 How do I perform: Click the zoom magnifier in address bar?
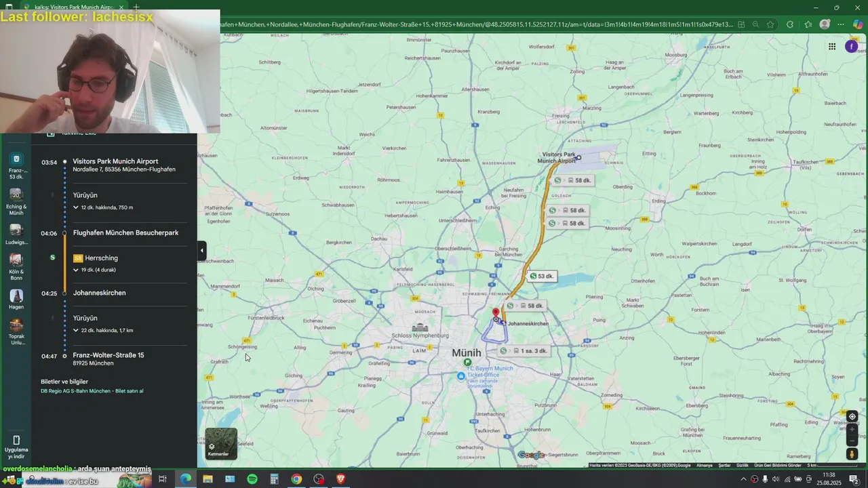tap(755, 24)
